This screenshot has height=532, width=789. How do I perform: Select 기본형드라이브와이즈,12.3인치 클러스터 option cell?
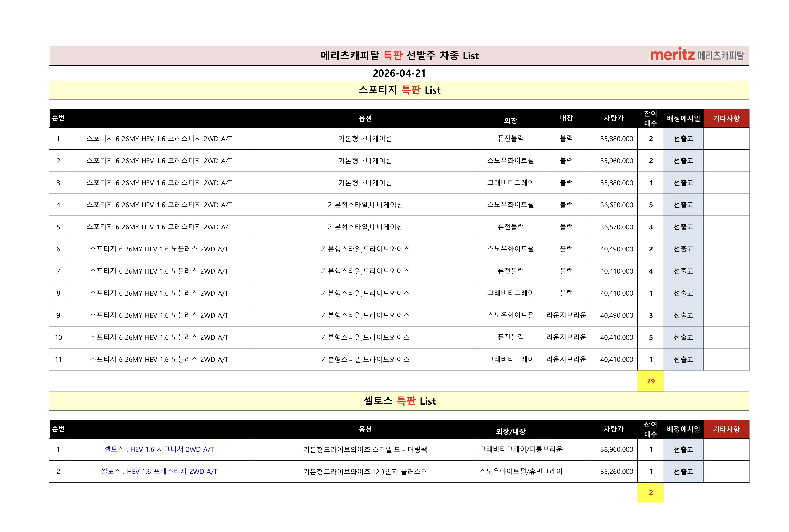click(365, 472)
